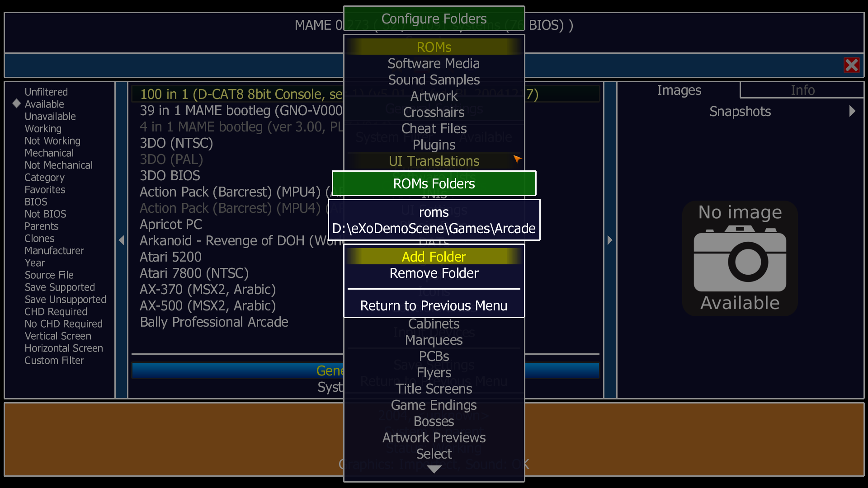Select ROMs in Configure Folders
Screen dimensions: 868x488
point(434,47)
